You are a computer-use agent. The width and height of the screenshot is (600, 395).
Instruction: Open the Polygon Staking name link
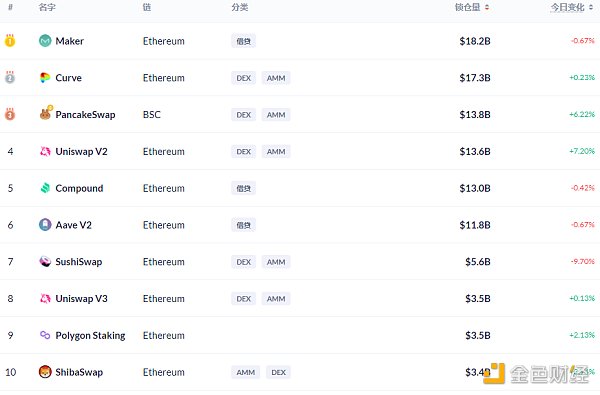coord(90,336)
